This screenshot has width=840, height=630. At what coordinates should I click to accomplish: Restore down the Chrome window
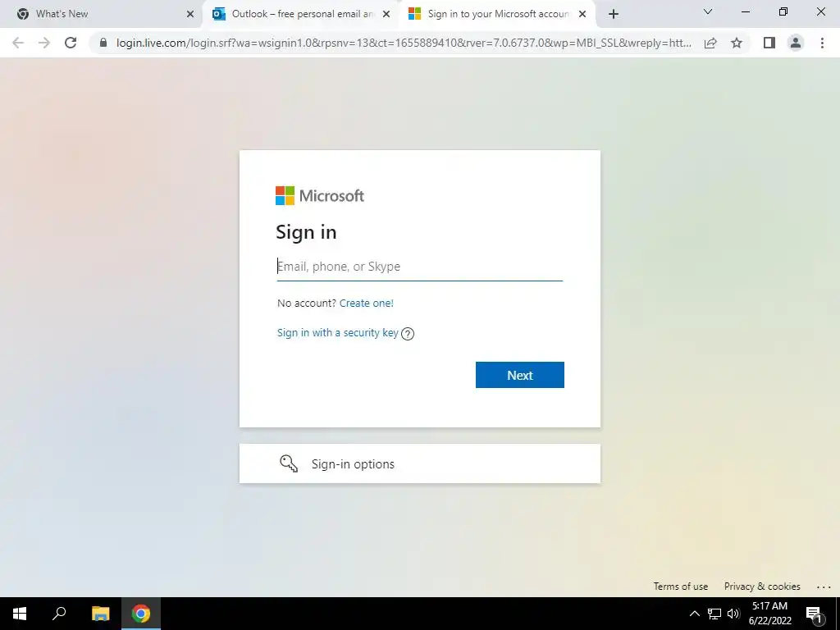tap(783, 11)
